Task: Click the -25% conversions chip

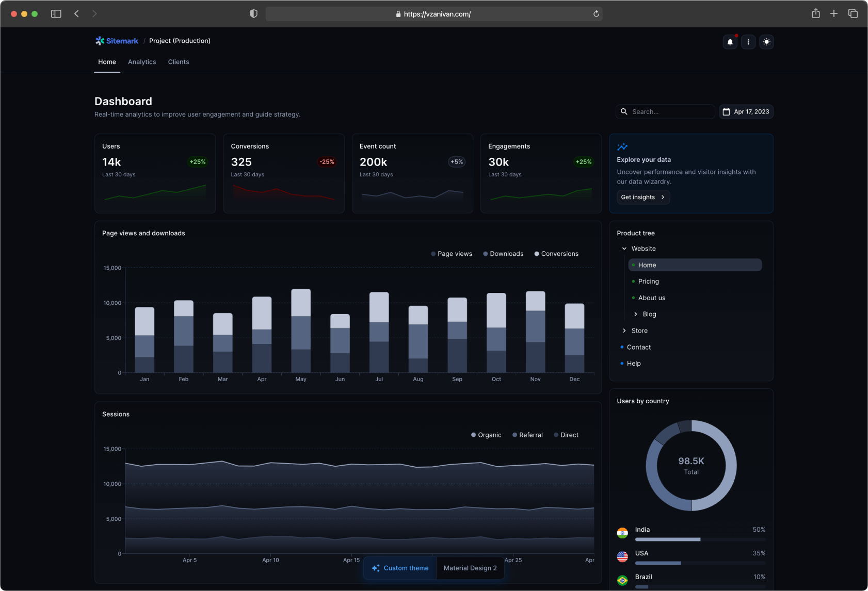Action: [327, 162]
